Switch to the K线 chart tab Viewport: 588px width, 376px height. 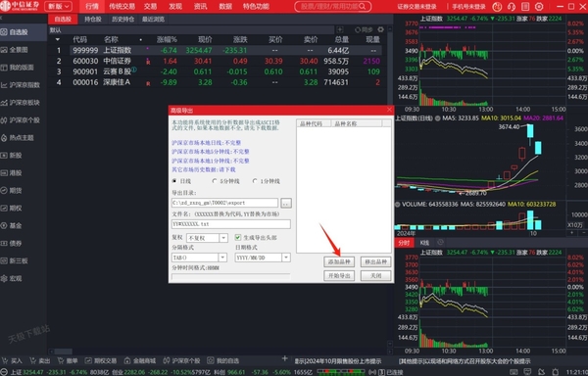pyautogui.click(x=424, y=243)
